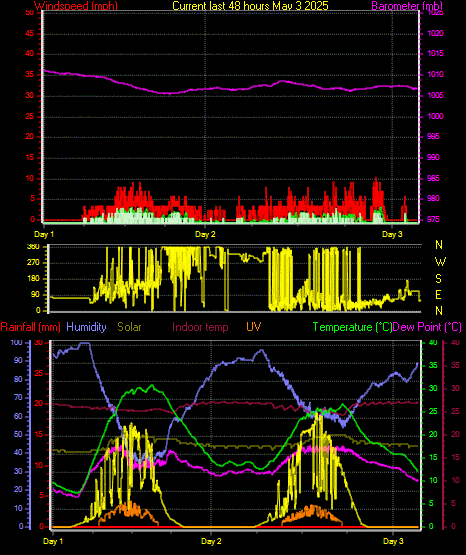Click the Day 2 marker under wind chart
The height and width of the screenshot is (555, 466).
pyautogui.click(x=205, y=234)
